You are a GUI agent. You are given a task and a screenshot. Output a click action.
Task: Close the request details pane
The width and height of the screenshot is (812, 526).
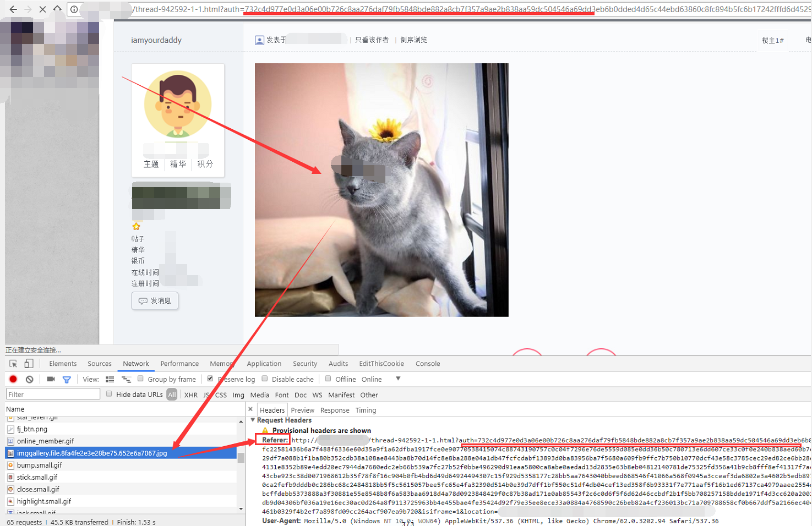tap(250, 409)
